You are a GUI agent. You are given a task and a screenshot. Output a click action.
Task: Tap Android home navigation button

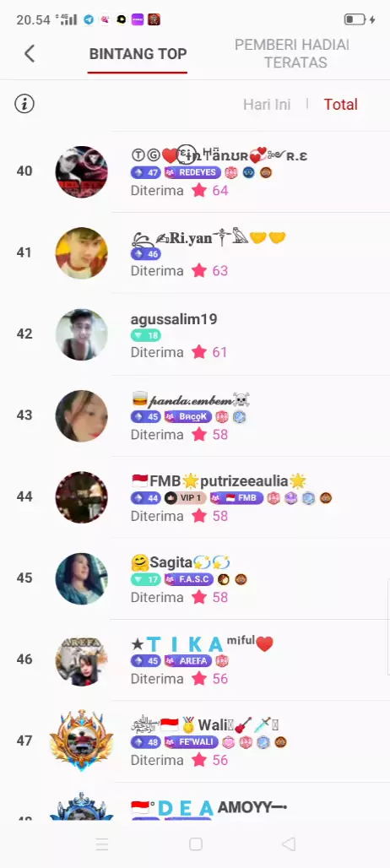[x=195, y=844]
